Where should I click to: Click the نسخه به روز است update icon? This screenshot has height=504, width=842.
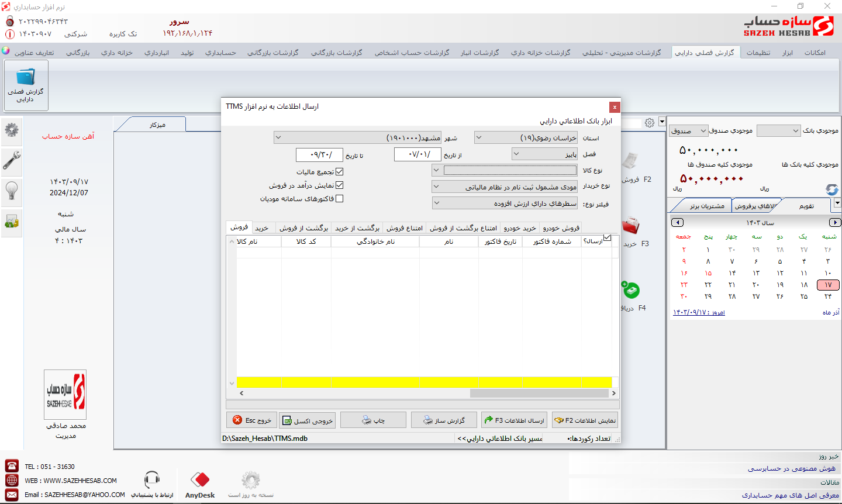coord(251,480)
